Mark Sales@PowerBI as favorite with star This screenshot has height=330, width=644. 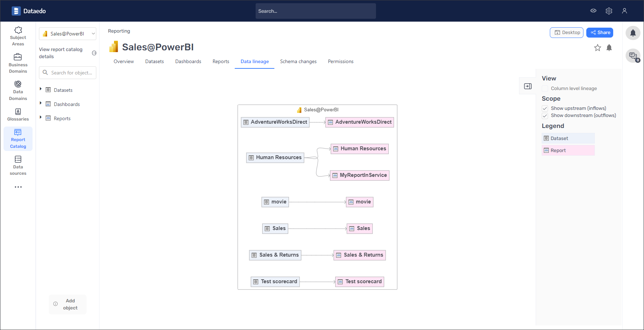598,47
